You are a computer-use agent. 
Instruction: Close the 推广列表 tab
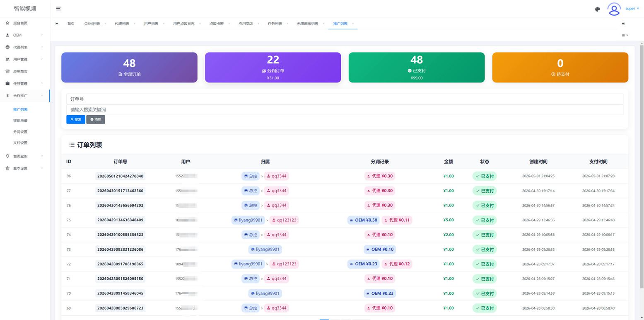353,24
